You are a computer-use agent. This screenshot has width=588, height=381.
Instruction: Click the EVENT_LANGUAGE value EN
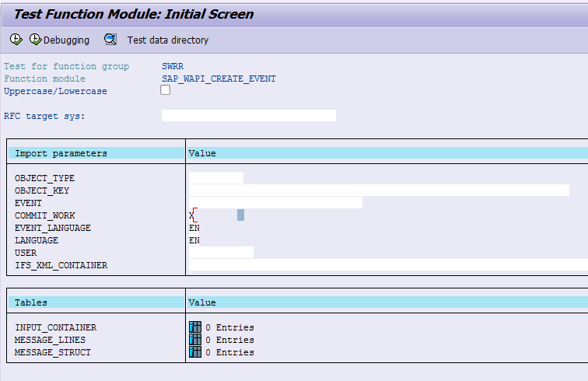(194, 228)
